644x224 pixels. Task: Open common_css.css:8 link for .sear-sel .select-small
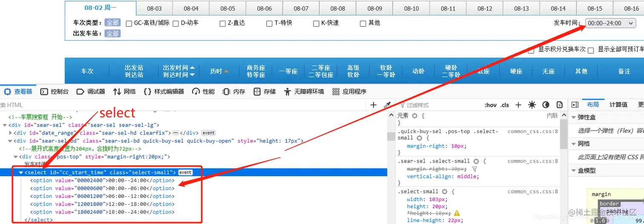(532, 161)
